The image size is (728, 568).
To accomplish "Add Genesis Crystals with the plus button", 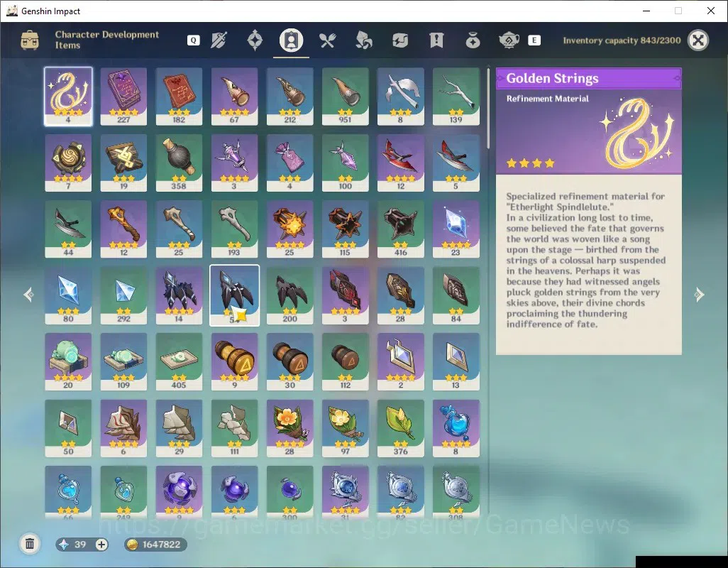I will pos(101,545).
